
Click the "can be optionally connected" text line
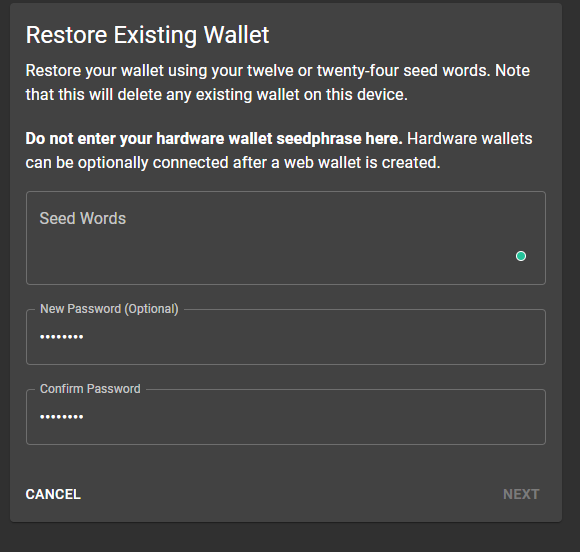coord(233,163)
